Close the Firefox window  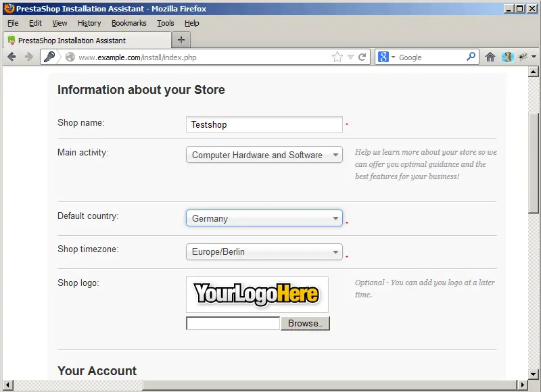532,9
